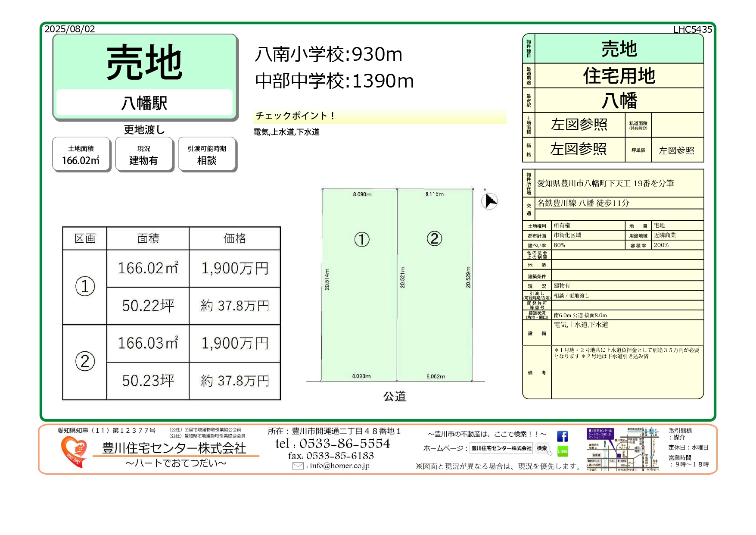Select the 土地面積 166.02㎡ badge

(x=81, y=155)
